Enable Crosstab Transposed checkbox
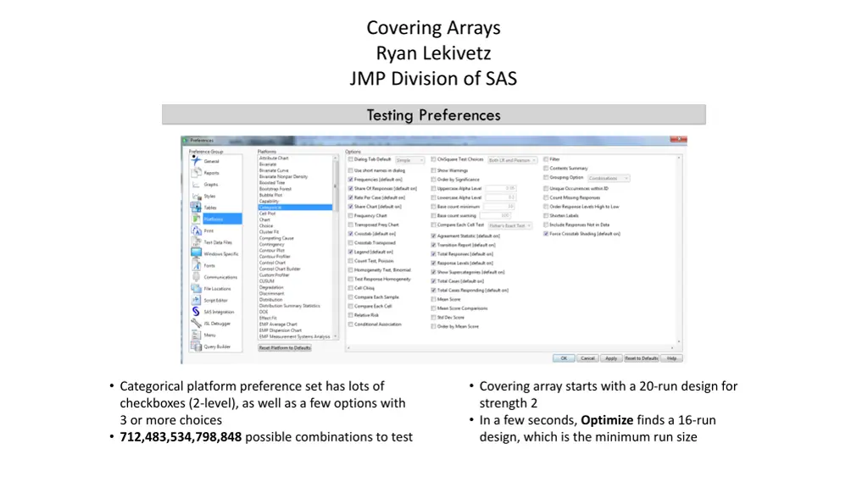Screen dimensions: 868x488 (350, 243)
